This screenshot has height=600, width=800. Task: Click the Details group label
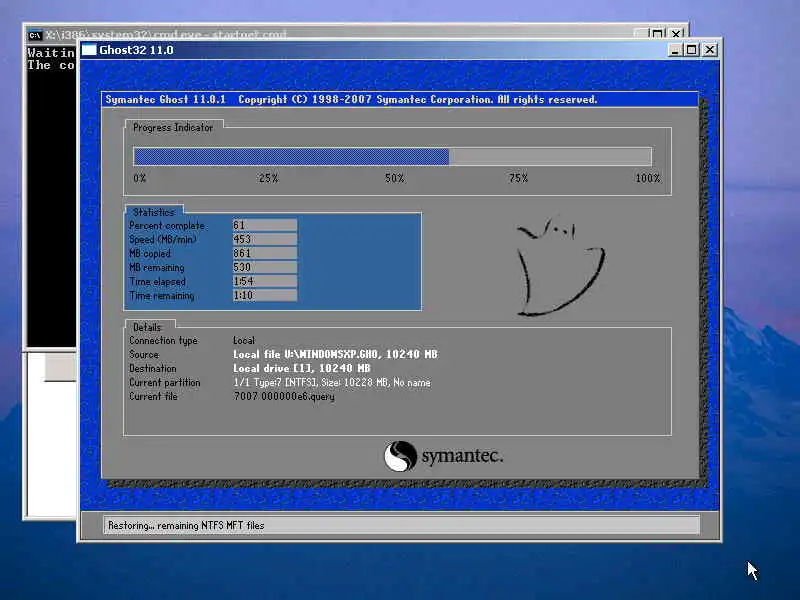pyautogui.click(x=147, y=327)
